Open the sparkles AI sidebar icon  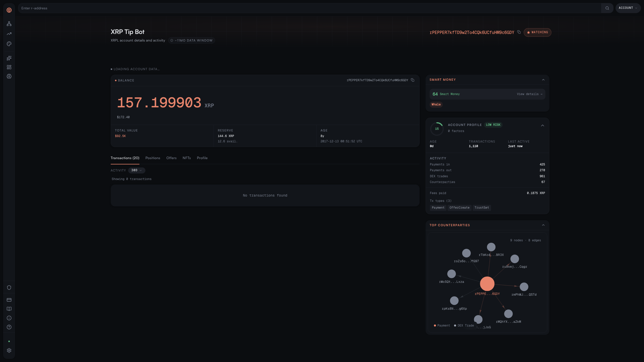pos(9,58)
